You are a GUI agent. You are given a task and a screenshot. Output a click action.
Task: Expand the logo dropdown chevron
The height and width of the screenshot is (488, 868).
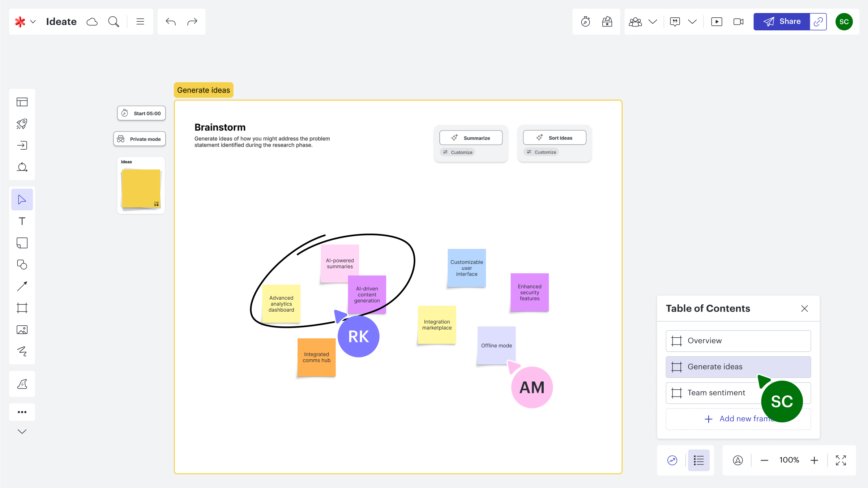tap(33, 22)
